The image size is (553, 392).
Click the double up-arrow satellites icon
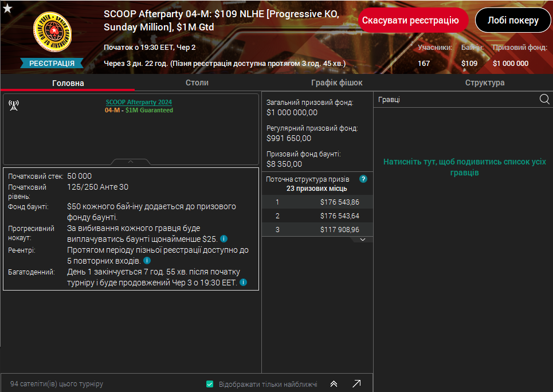click(x=334, y=384)
